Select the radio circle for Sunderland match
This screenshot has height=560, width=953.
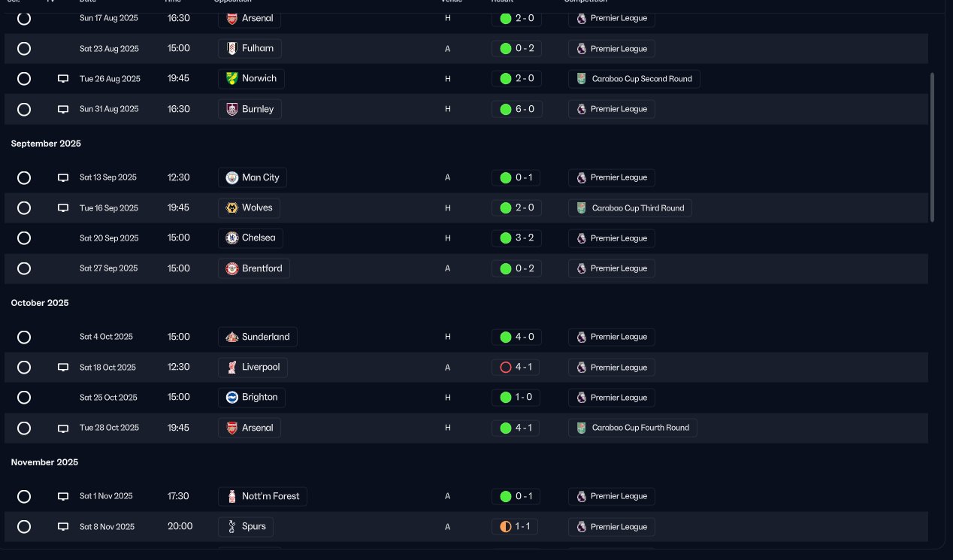pos(24,338)
